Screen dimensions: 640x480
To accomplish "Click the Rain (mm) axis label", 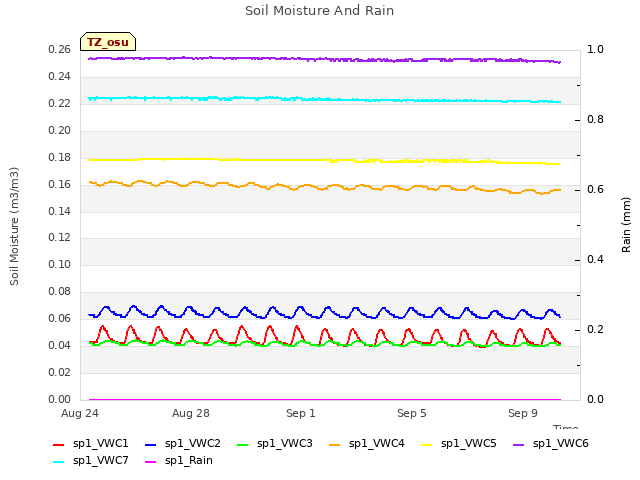I will pyautogui.click(x=626, y=225).
